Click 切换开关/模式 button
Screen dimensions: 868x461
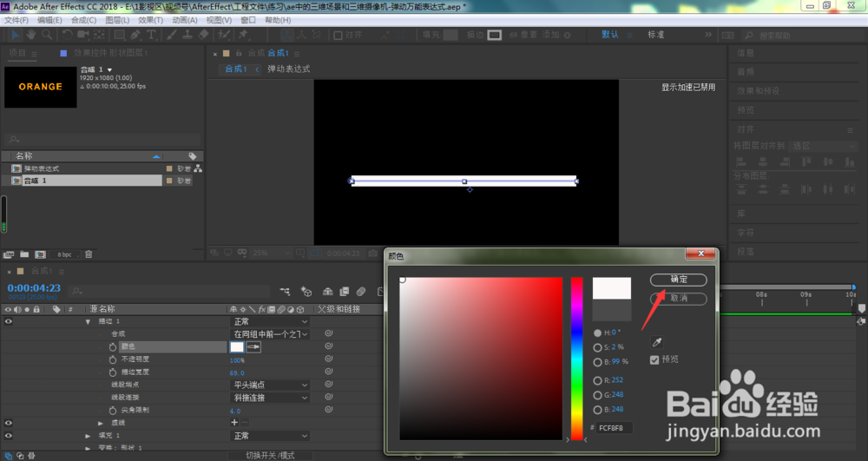point(271,456)
